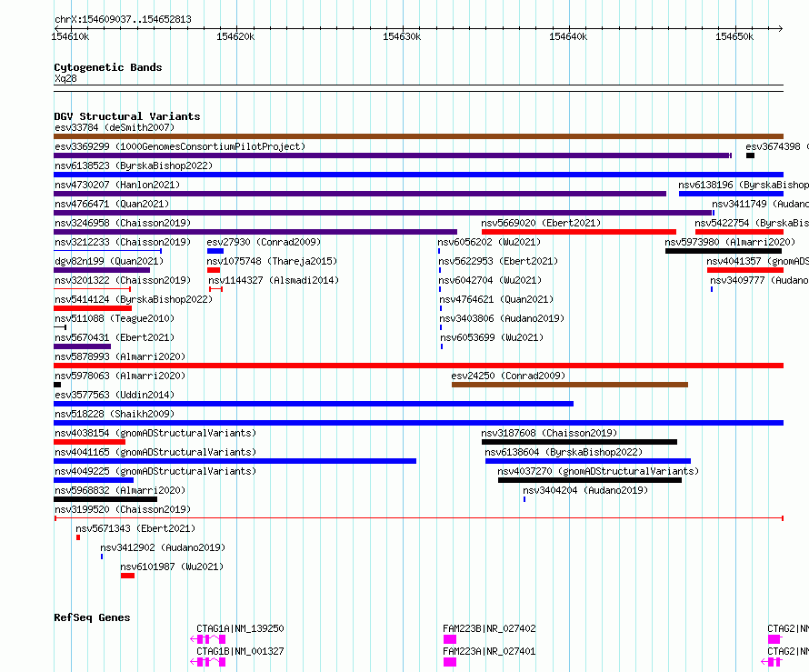The height and width of the screenshot is (672, 809).
Task: Select the blue esv27930 variant bar
Action: 215,251
